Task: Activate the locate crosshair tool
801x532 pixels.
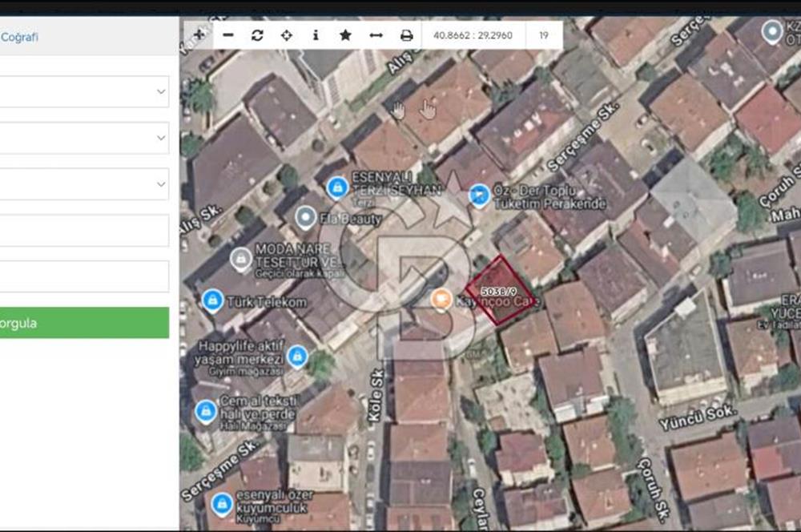Action: 287,34
